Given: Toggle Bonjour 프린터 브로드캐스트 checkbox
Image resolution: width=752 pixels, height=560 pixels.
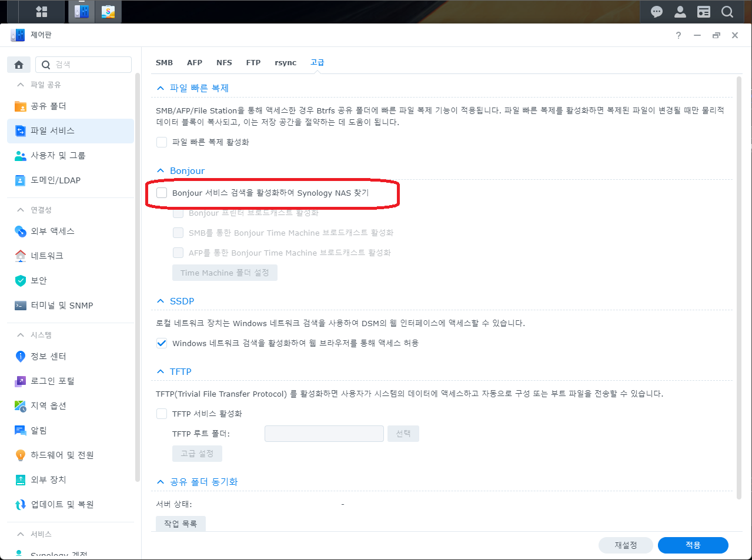Looking at the screenshot, I should [178, 213].
